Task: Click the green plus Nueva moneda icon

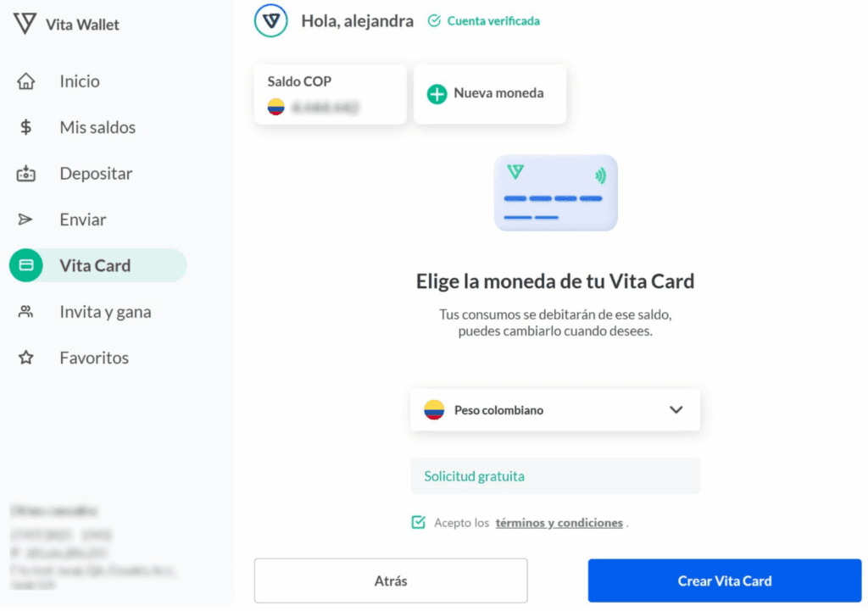Action: [437, 93]
